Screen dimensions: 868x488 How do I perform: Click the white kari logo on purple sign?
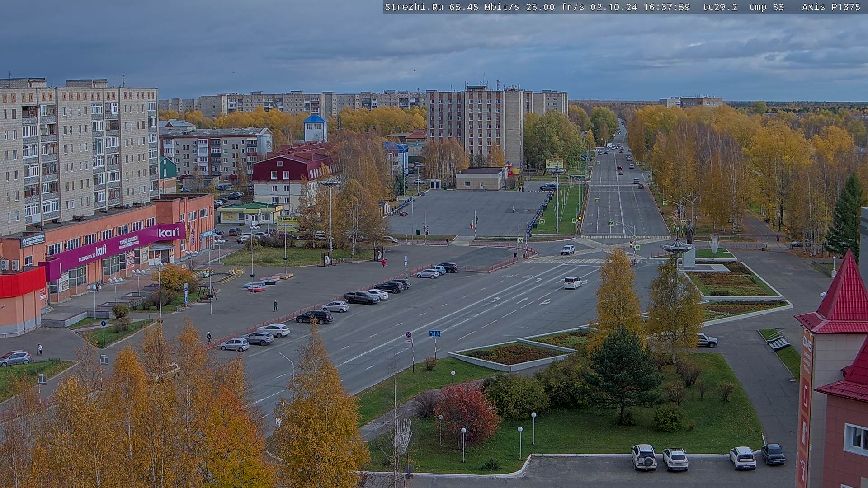point(169,233)
